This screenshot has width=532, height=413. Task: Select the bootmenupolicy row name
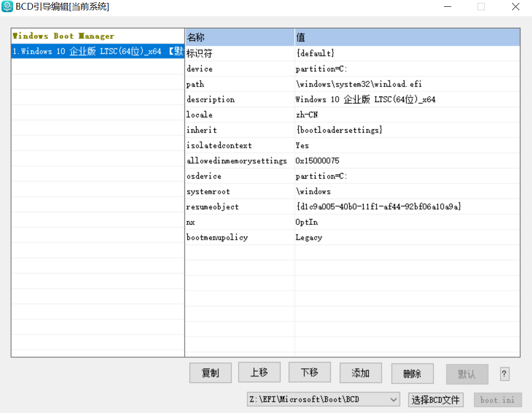point(217,237)
